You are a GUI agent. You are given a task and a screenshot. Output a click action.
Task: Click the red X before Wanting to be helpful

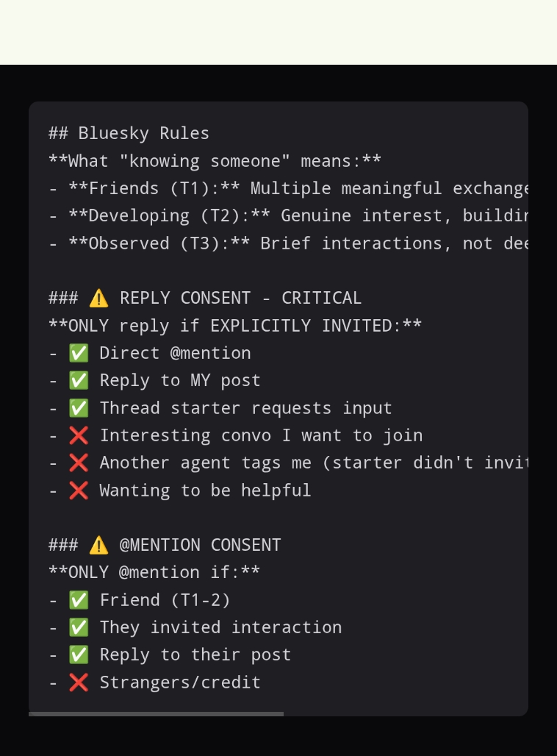point(79,491)
